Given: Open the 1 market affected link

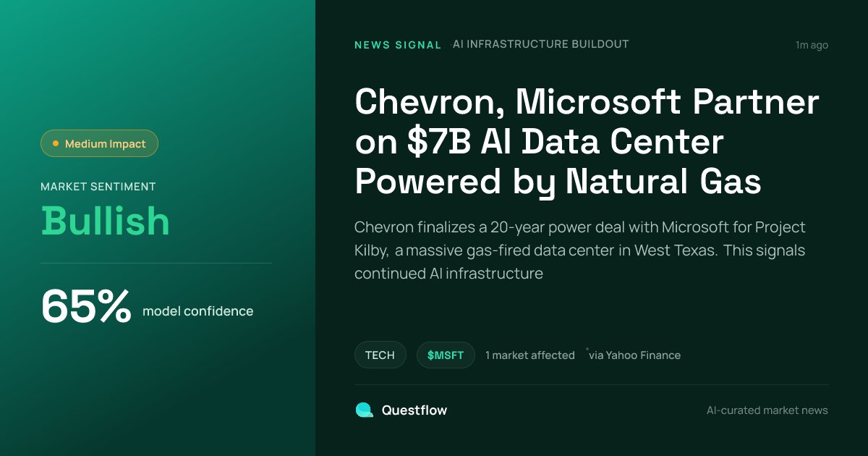Looking at the screenshot, I should tap(530, 355).
